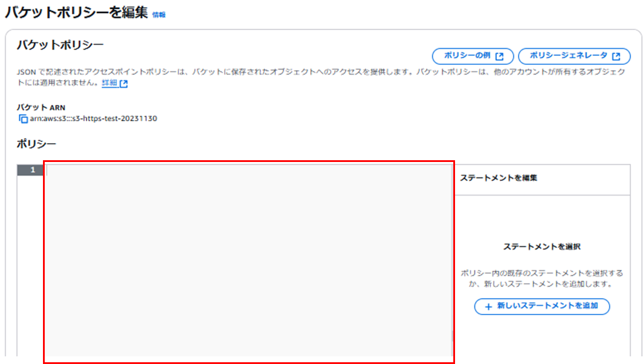The width and height of the screenshot is (644, 364).
Task: Click inside the policy JSON editor
Action: point(248,261)
